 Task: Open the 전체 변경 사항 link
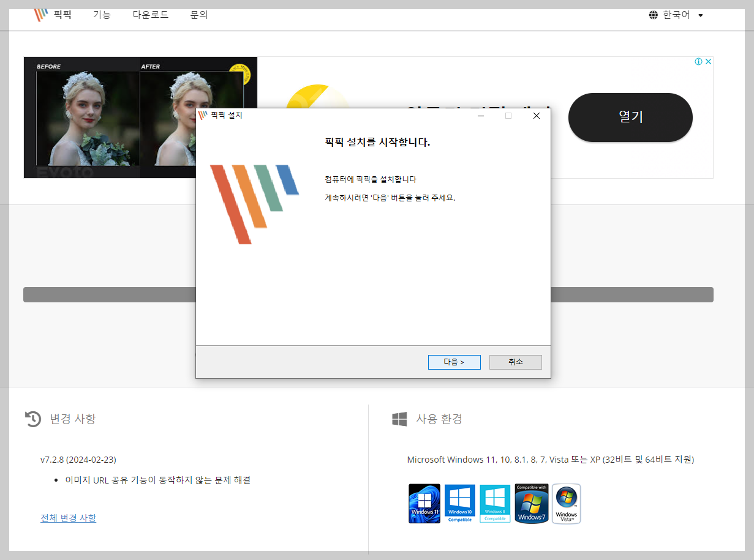(68, 517)
